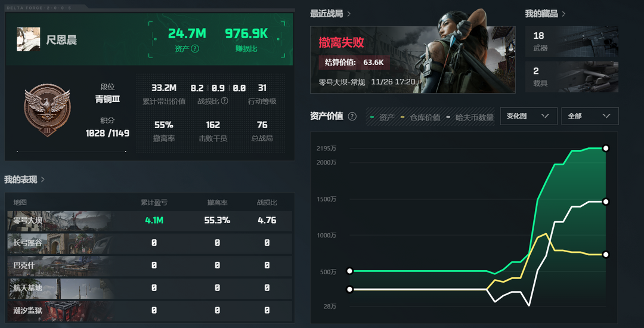Open the 2 载具 collection card
The height and width of the screenshot is (328, 644).
571,77
